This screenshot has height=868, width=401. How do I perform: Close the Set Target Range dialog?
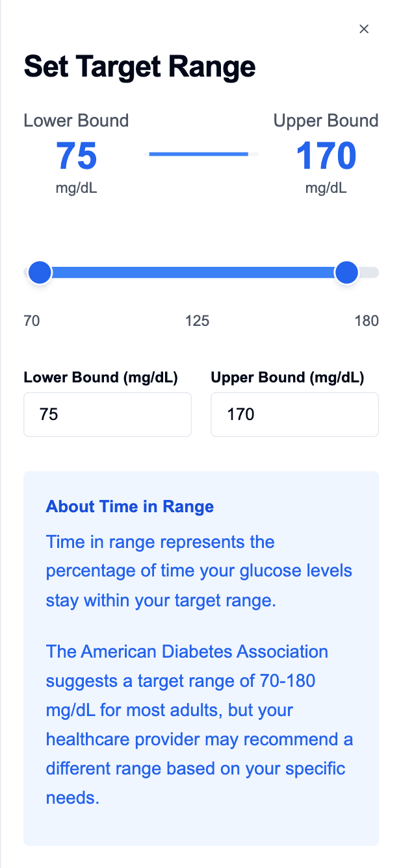363,29
